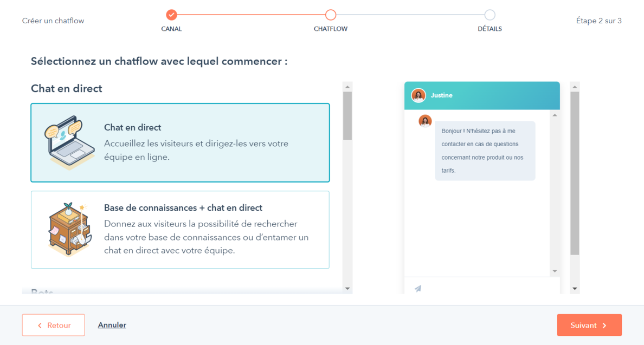Select the Chat en direct option card
Image resolution: width=644 pixels, height=345 pixels.
[x=180, y=143]
